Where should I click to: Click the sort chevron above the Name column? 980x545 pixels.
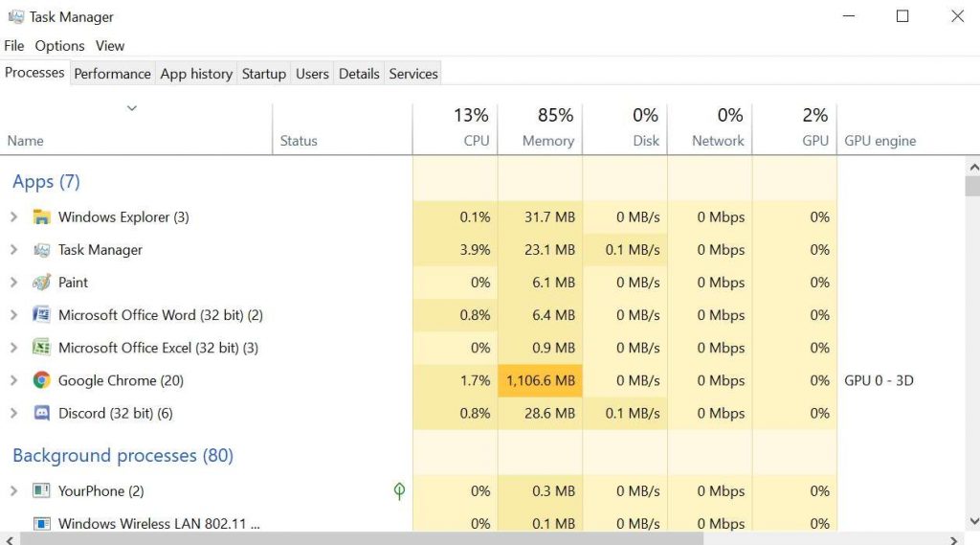click(132, 108)
